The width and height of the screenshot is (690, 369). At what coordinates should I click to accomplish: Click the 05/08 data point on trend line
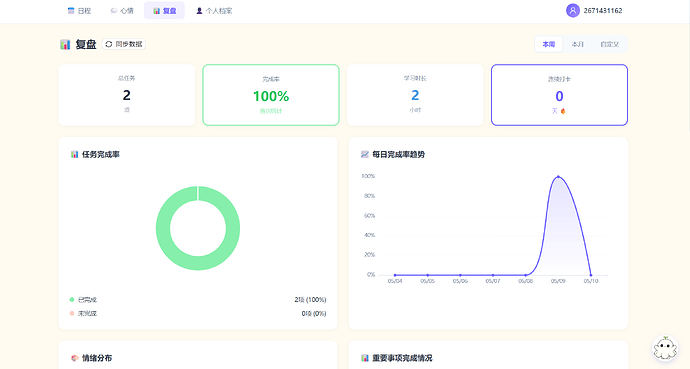click(x=525, y=275)
